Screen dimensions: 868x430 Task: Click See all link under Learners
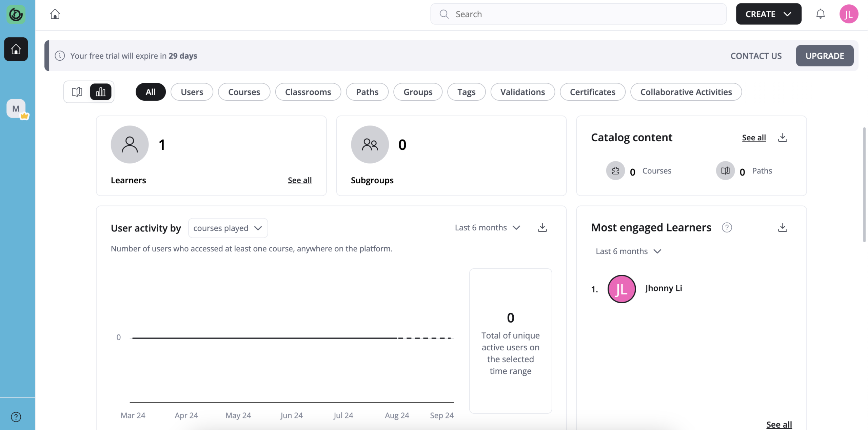(299, 180)
